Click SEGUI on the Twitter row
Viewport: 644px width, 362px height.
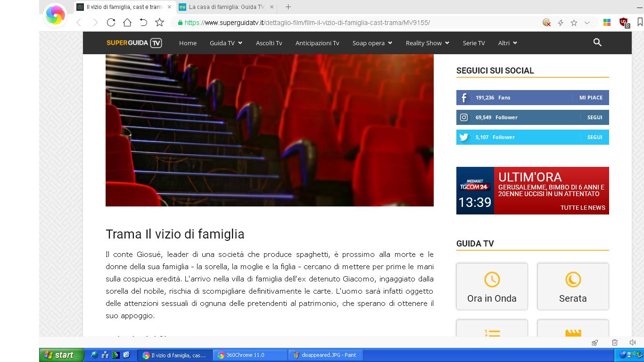pos(594,137)
